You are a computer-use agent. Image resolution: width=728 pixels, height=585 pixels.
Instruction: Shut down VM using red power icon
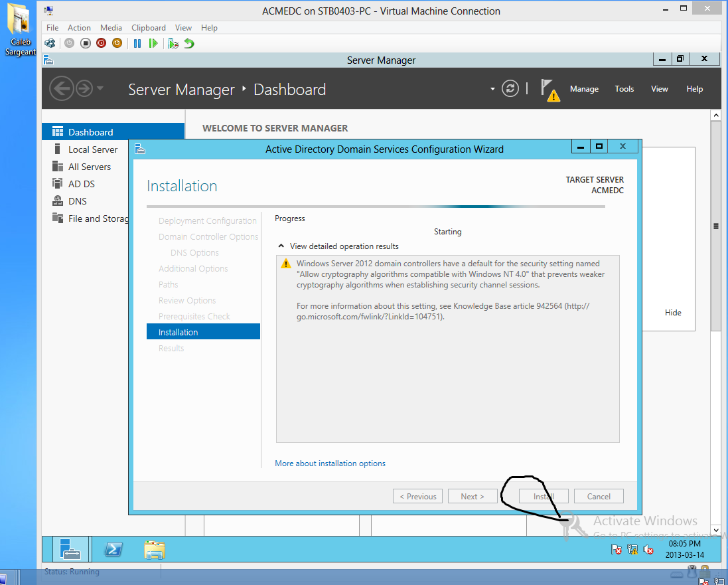pos(102,43)
